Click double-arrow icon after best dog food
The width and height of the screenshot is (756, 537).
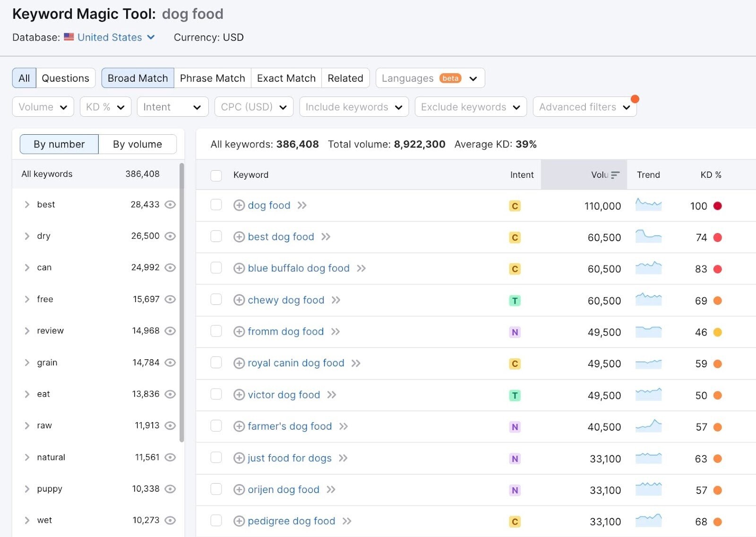click(326, 237)
